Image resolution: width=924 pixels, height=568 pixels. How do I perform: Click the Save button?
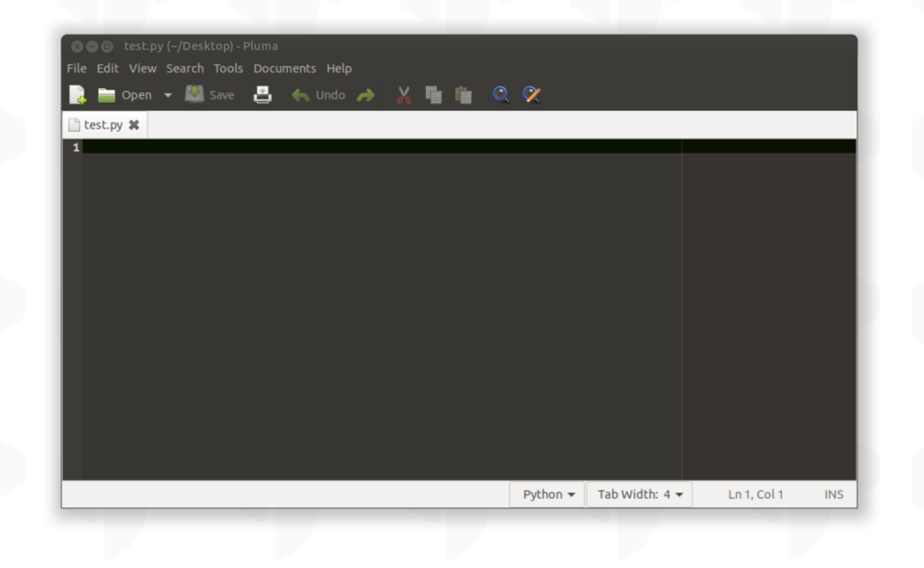click(x=210, y=95)
